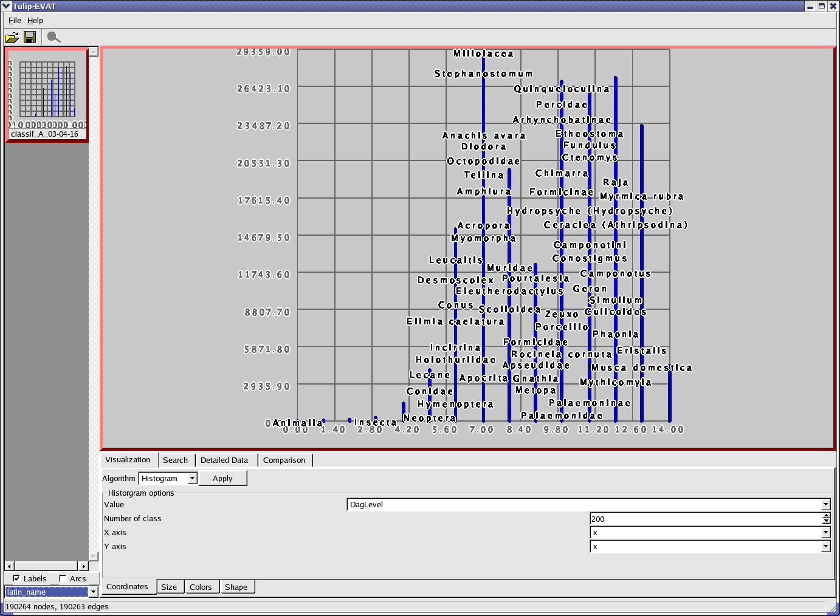Click the Stephanostomum node label
840x616 pixels.
coord(484,74)
